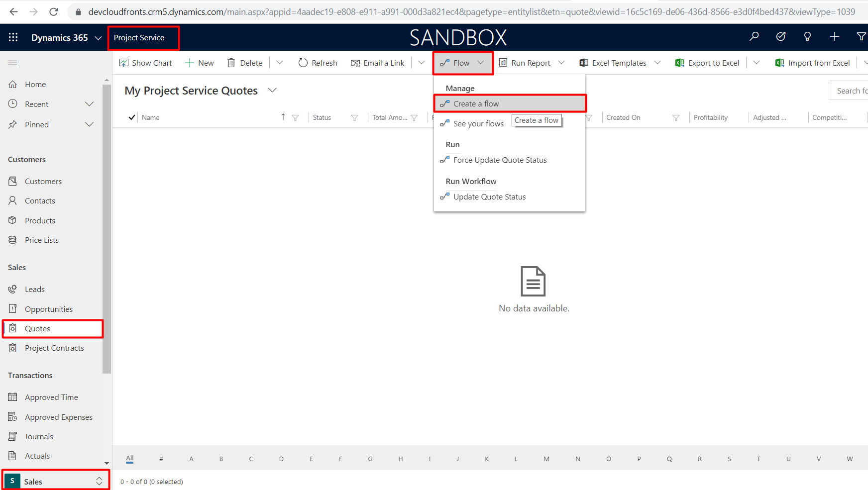Click Run Report command

click(x=525, y=63)
